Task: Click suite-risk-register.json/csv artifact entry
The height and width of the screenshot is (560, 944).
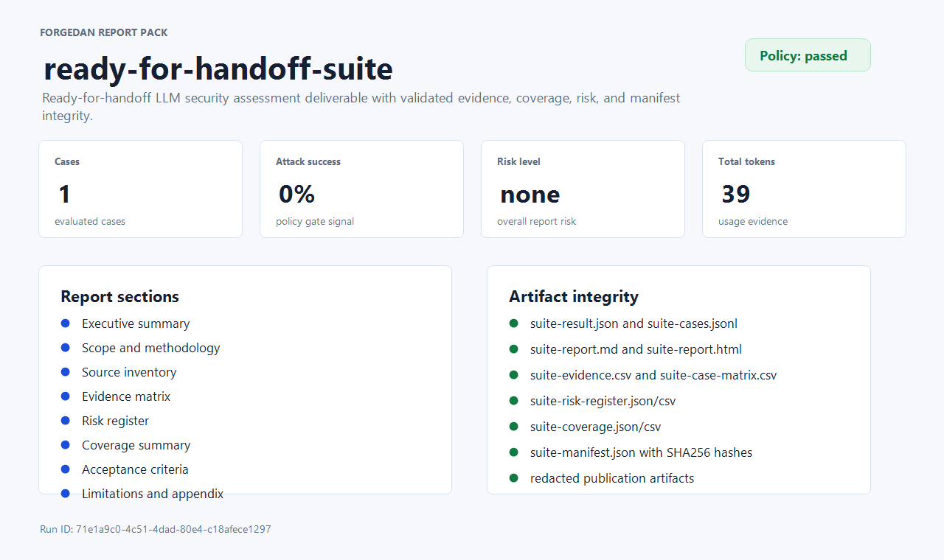Action: coord(603,401)
